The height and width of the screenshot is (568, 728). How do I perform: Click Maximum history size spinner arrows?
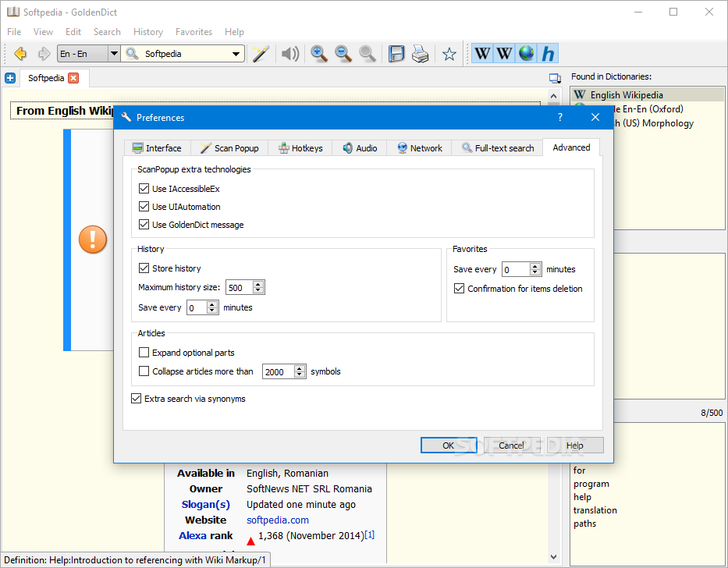point(258,287)
